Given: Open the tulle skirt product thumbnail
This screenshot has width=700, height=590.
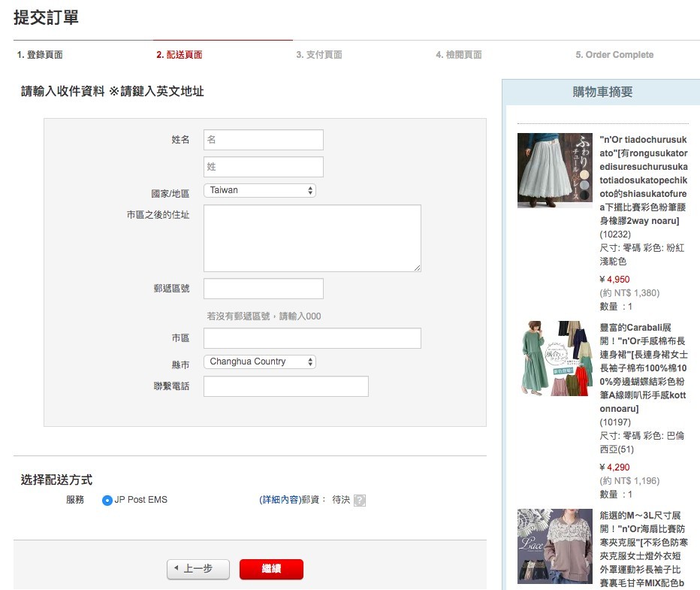Looking at the screenshot, I should pos(554,171).
